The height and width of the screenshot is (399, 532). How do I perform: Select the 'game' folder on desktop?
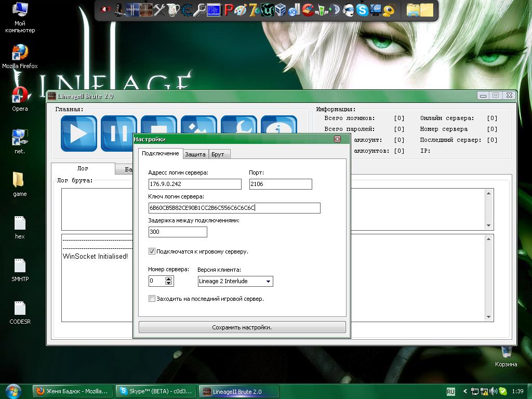point(20,184)
